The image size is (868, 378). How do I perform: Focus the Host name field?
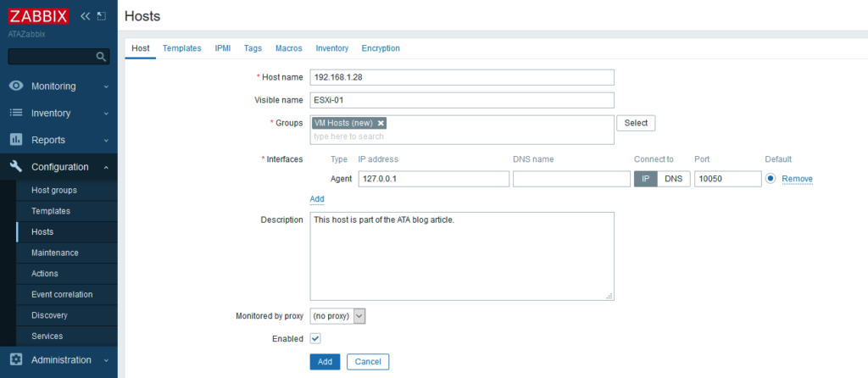point(462,77)
